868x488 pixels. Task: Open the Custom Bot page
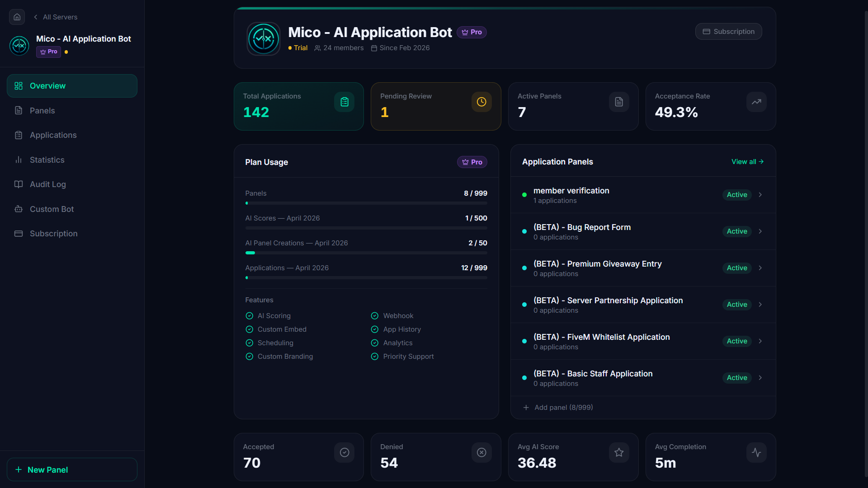click(72, 209)
